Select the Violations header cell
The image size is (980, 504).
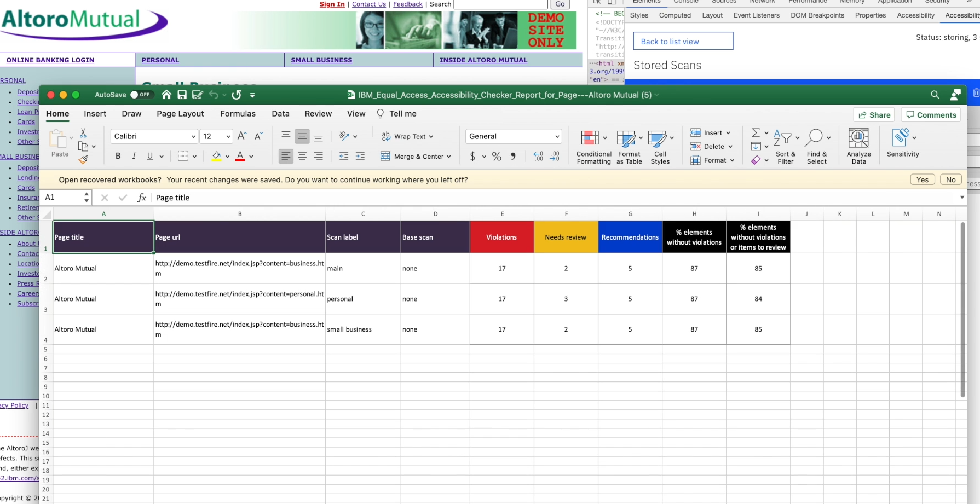pos(501,237)
